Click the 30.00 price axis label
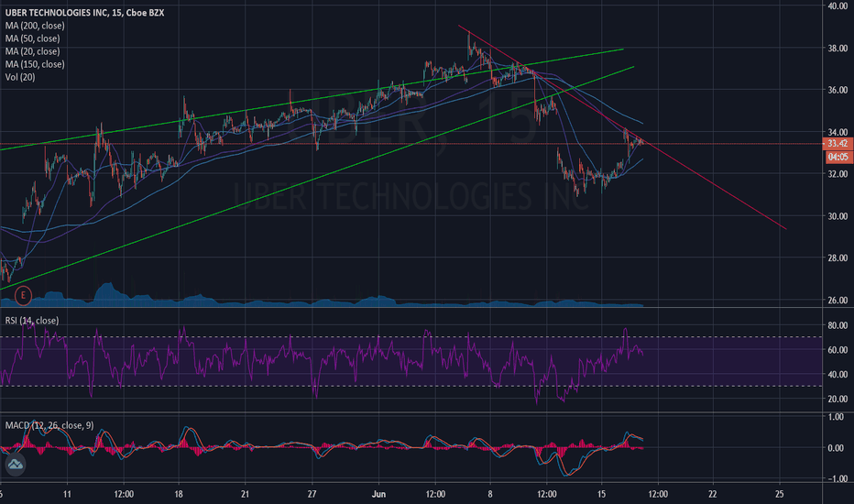This screenshot has height=504, width=854. (838, 216)
